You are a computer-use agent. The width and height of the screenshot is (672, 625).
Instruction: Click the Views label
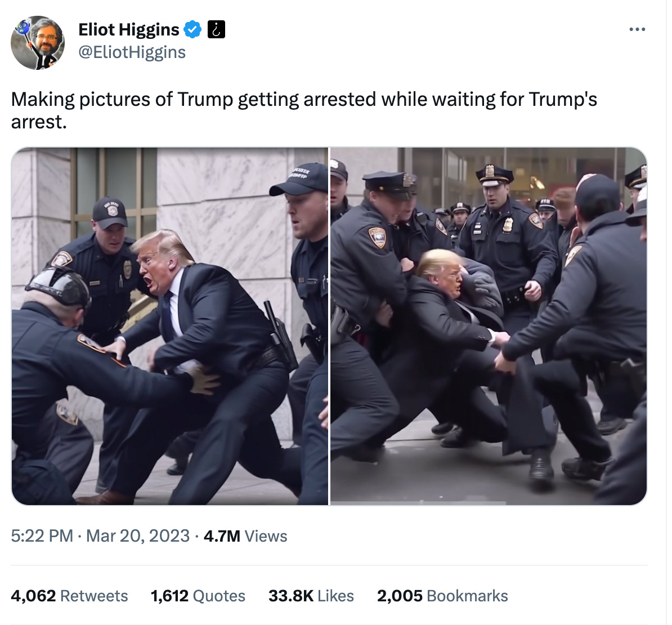click(x=266, y=536)
